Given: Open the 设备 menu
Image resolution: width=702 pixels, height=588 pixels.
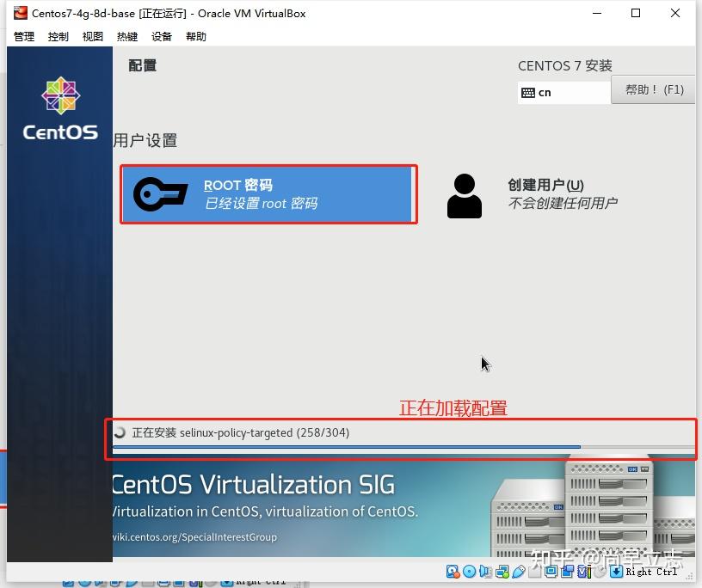Looking at the screenshot, I should pos(161,36).
